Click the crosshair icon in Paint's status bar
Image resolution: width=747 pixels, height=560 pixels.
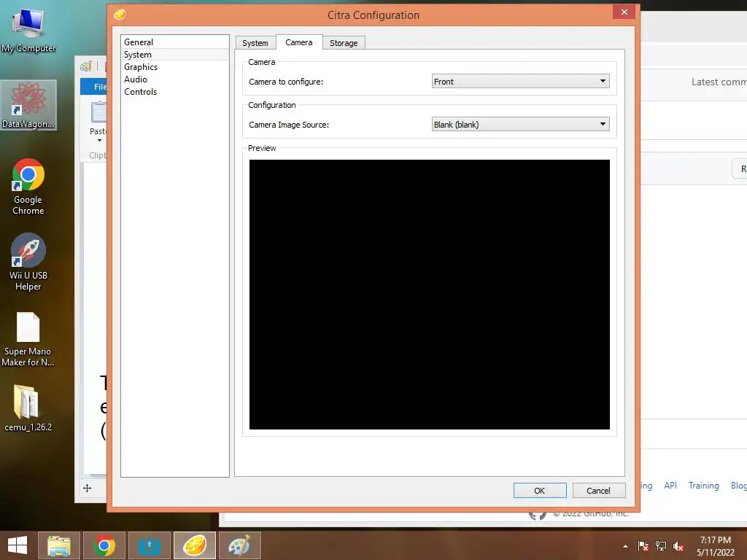(88, 488)
